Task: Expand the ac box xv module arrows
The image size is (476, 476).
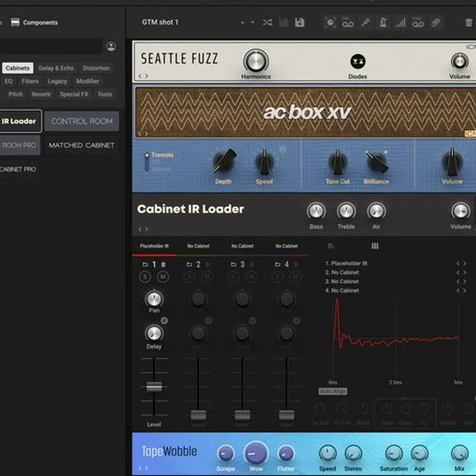Action: (x=143, y=134)
